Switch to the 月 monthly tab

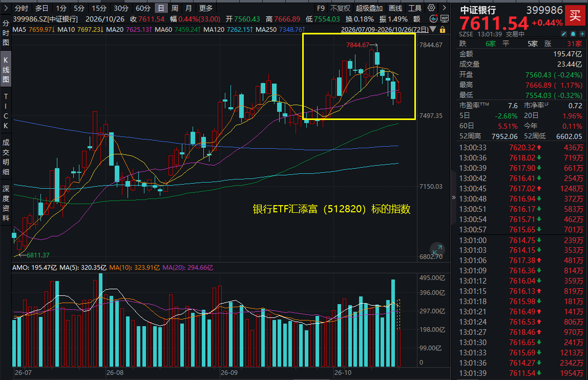pos(188,8)
